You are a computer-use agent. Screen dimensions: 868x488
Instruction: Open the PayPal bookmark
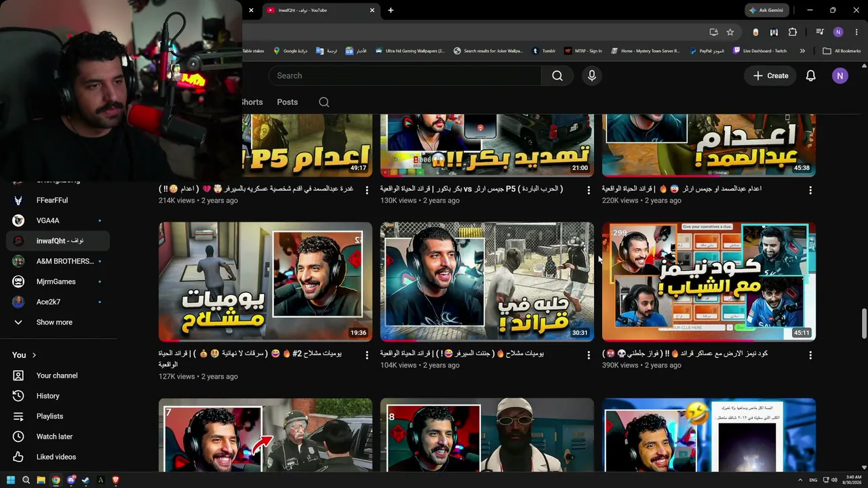pos(707,51)
